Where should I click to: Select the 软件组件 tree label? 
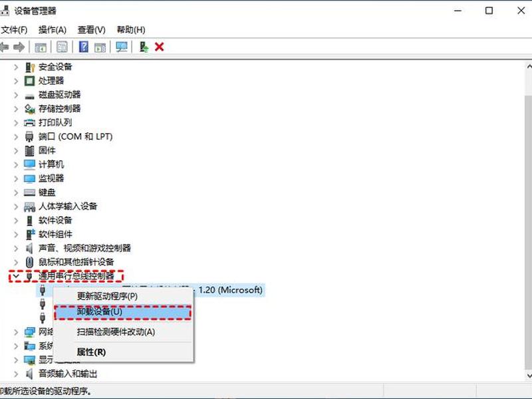[x=55, y=234]
